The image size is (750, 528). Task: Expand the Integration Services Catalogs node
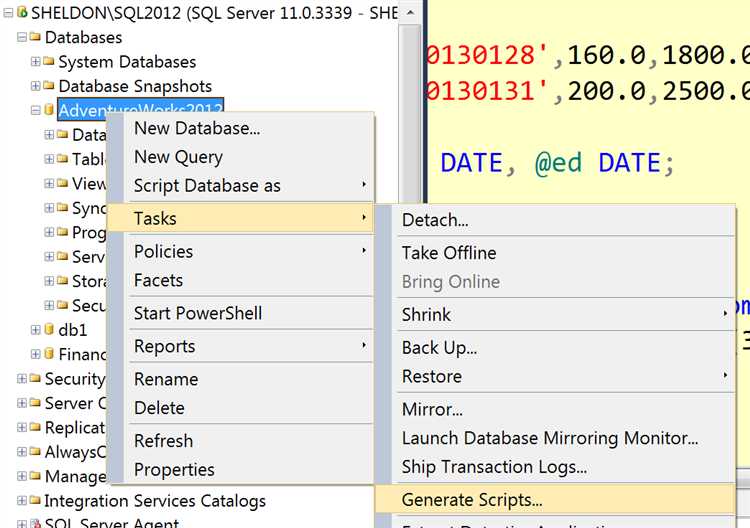coord(21,500)
